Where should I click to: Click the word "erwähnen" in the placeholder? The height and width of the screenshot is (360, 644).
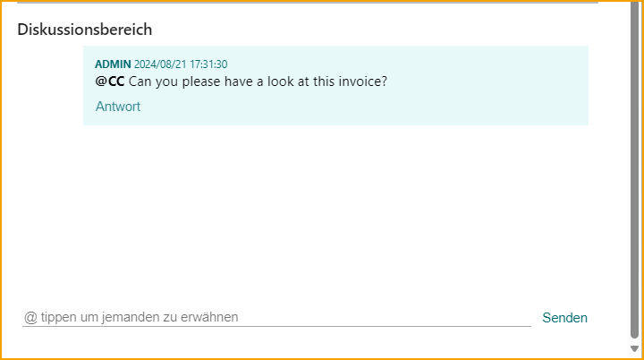pyautogui.click(x=213, y=317)
